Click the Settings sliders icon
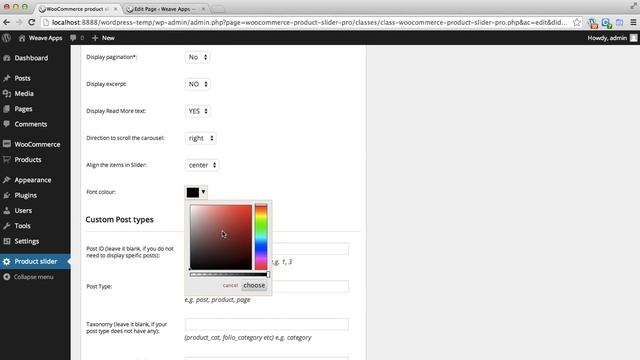This screenshot has width=640, height=360. [x=7, y=241]
